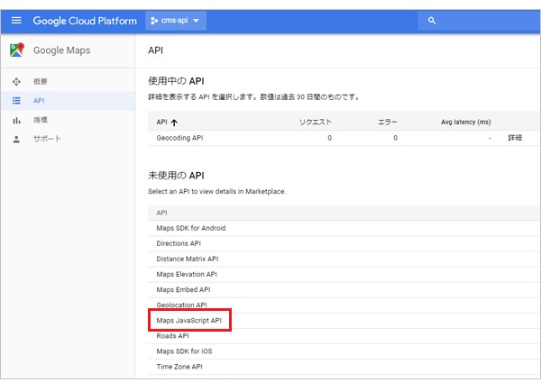This screenshot has height=392, width=541.
Task: Click the project hexagon icon beside cms-api
Action: pyautogui.click(x=154, y=21)
